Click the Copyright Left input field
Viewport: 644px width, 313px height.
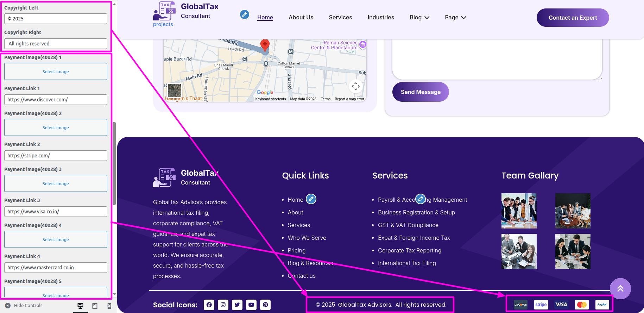[56, 19]
